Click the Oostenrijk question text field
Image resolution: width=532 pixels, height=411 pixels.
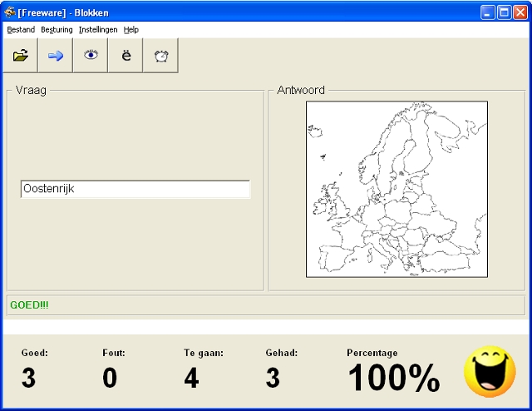tap(135, 190)
